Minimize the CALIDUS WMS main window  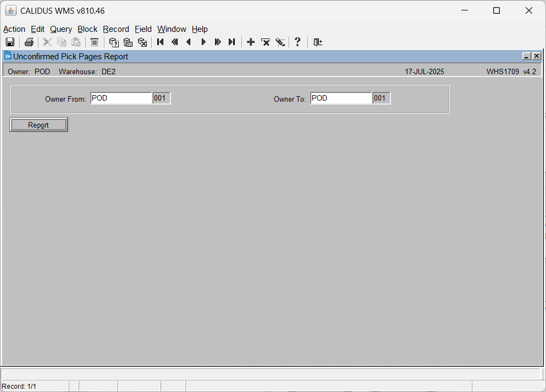(x=465, y=10)
